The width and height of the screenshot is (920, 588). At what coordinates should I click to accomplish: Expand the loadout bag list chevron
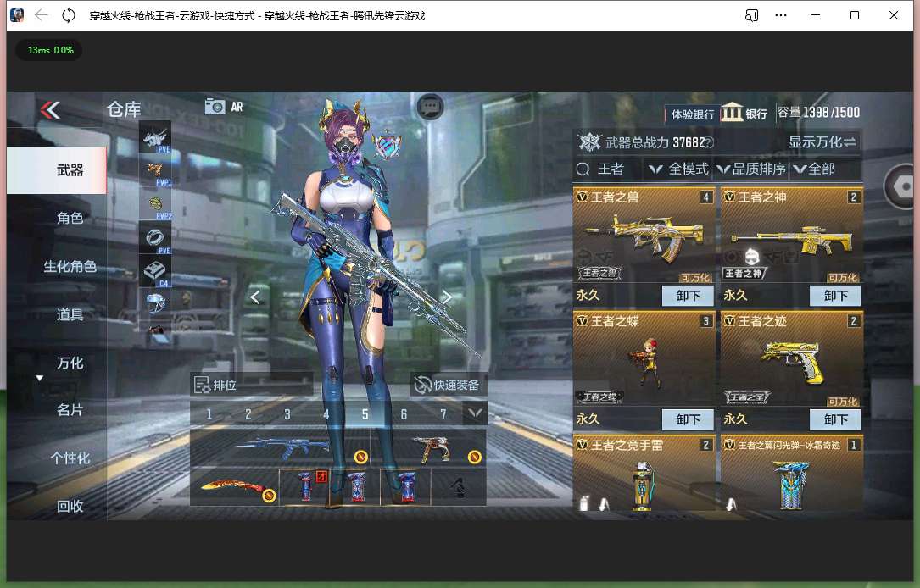475,413
